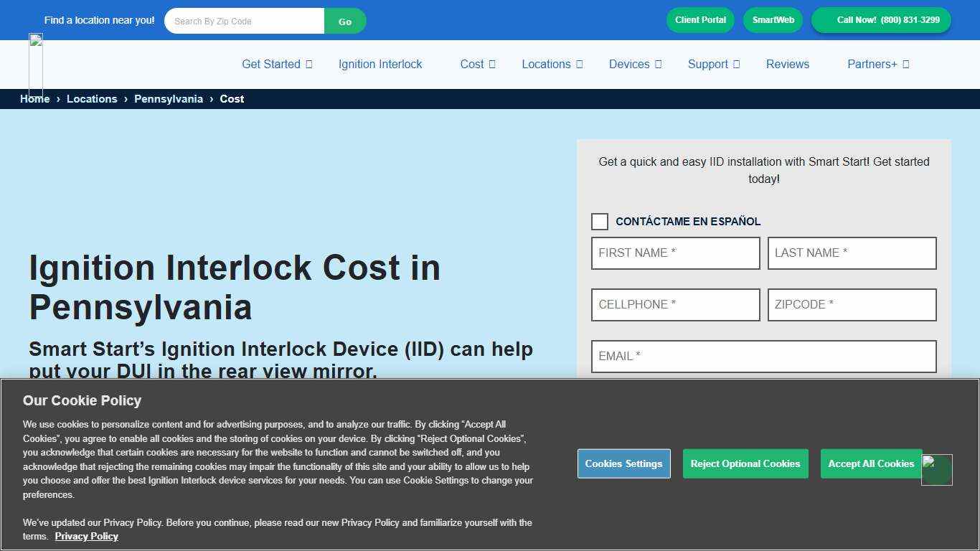The image size is (980, 551).
Task: Open the Locations dropdown menu
Action: point(552,65)
